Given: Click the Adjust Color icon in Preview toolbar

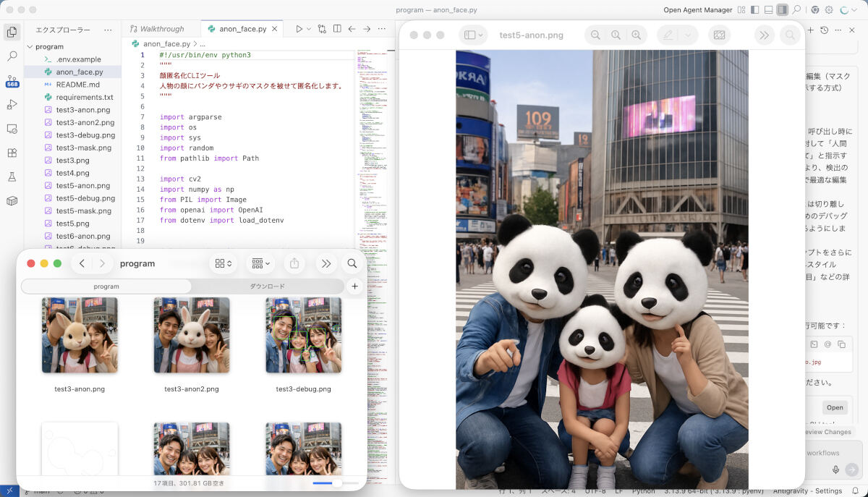Looking at the screenshot, I should (720, 35).
